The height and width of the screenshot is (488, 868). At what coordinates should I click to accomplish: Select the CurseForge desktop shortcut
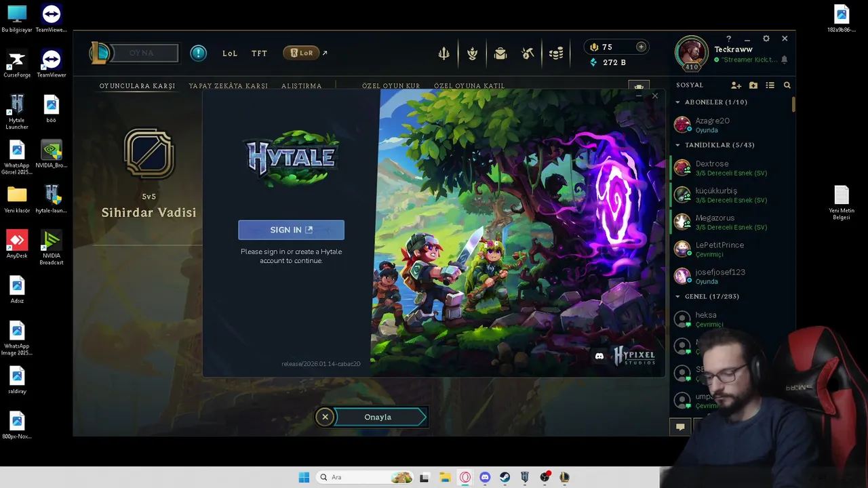pos(17,65)
